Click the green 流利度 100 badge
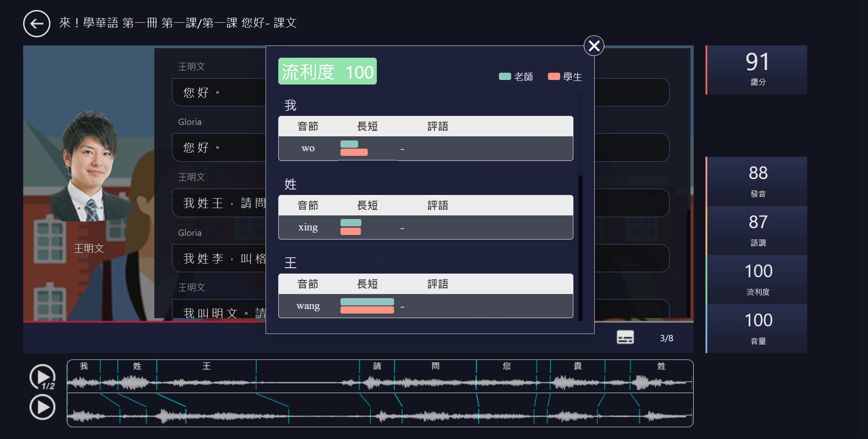The width and height of the screenshot is (868, 439). (327, 71)
